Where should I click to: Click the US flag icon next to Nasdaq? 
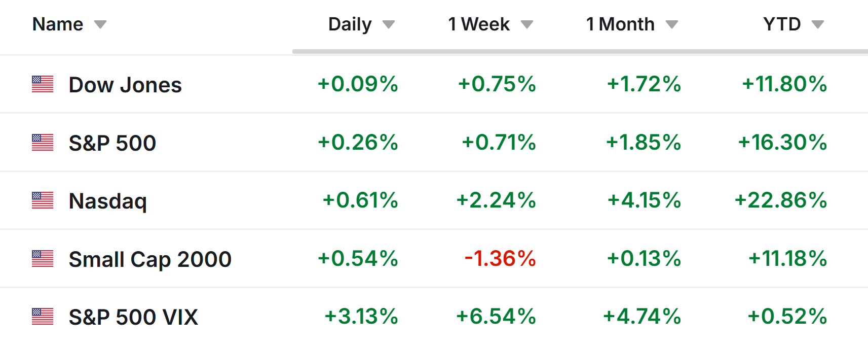pyautogui.click(x=43, y=200)
